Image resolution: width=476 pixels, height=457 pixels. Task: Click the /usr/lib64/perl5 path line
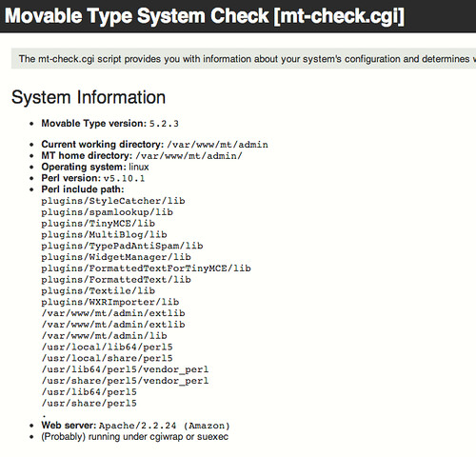click(89, 392)
